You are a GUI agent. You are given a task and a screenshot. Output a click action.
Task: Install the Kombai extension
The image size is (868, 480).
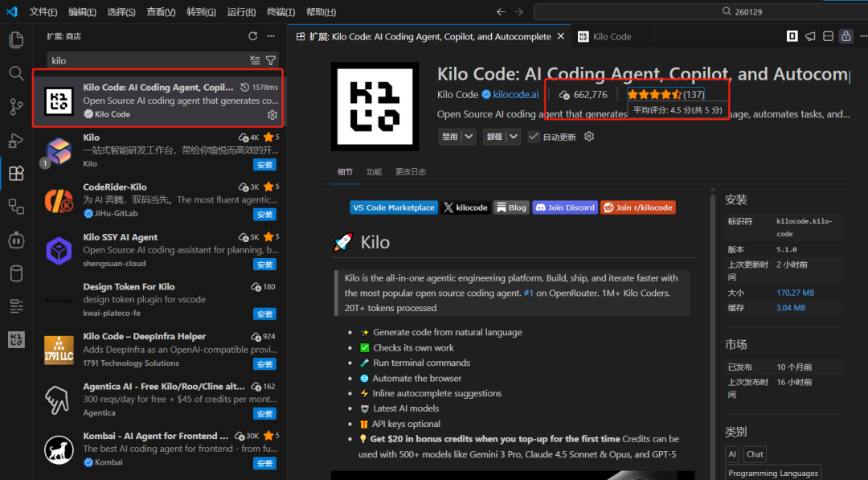pos(264,463)
